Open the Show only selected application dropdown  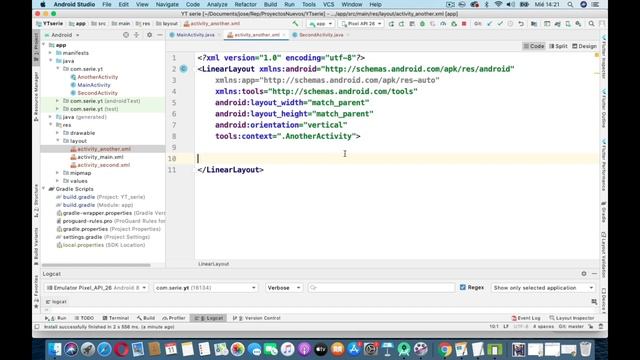coord(543,288)
